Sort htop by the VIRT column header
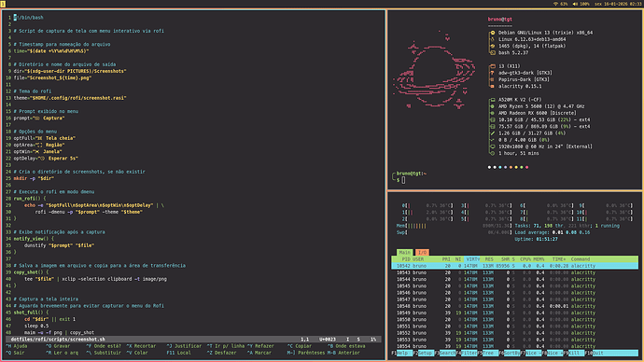 point(472,259)
